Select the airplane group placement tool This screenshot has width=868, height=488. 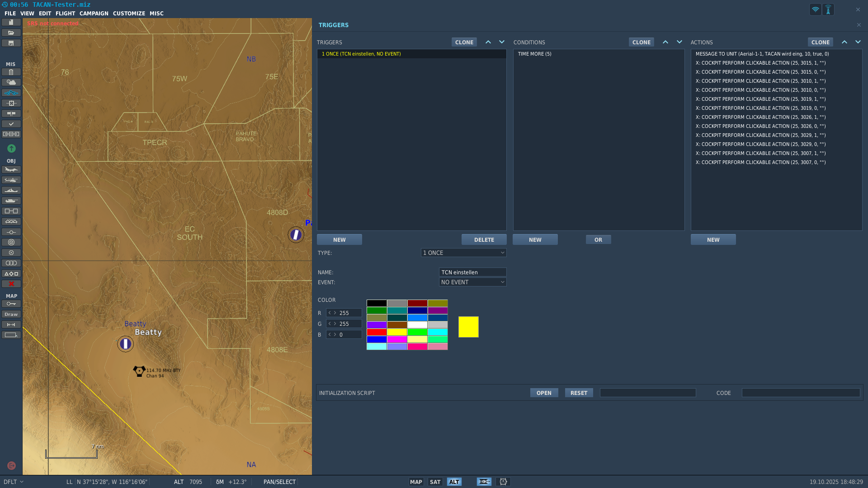[x=11, y=169]
